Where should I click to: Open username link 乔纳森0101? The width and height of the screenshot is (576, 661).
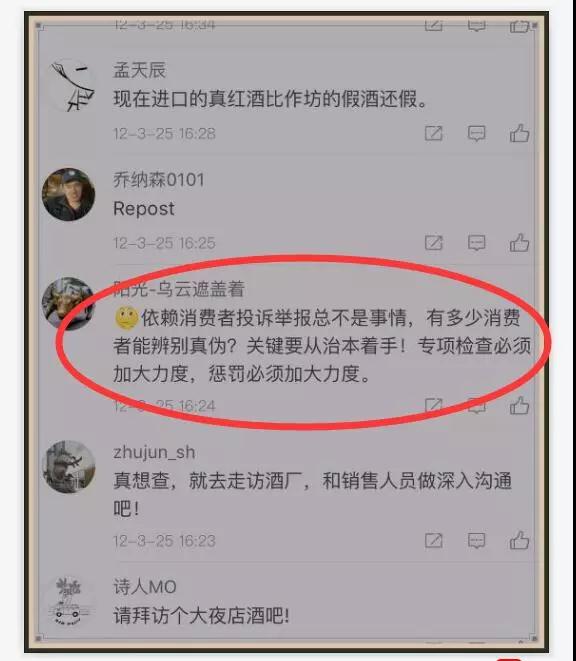click(x=159, y=180)
